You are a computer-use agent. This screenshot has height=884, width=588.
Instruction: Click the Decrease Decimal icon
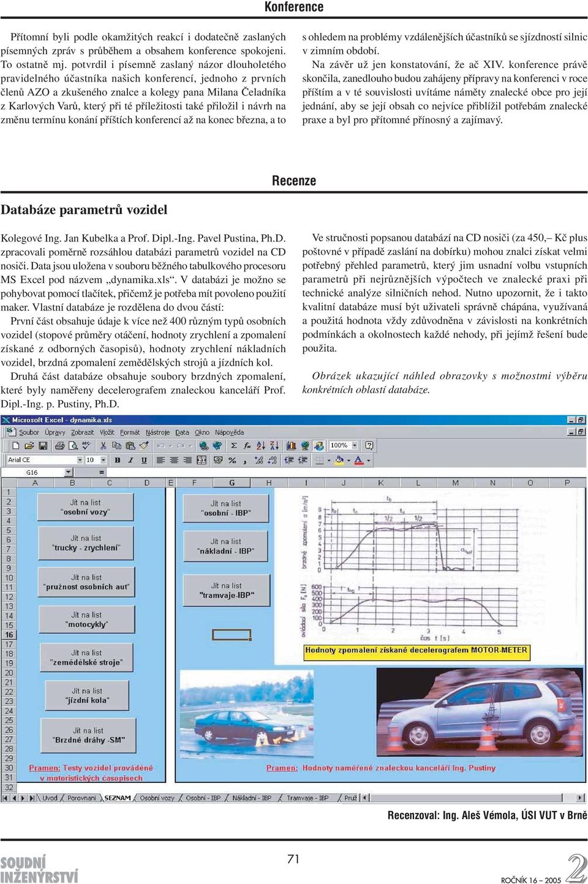point(273,460)
